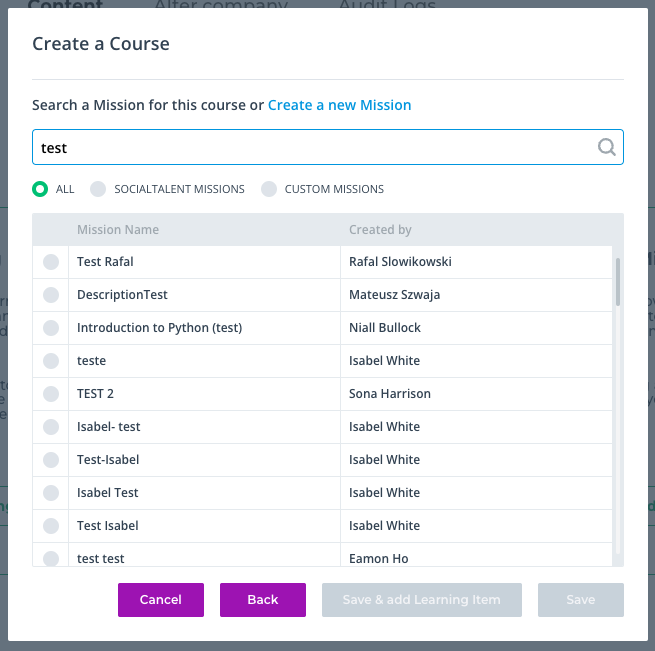Go Back to the previous step
Image resolution: width=655 pixels, height=651 pixels.
263,600
